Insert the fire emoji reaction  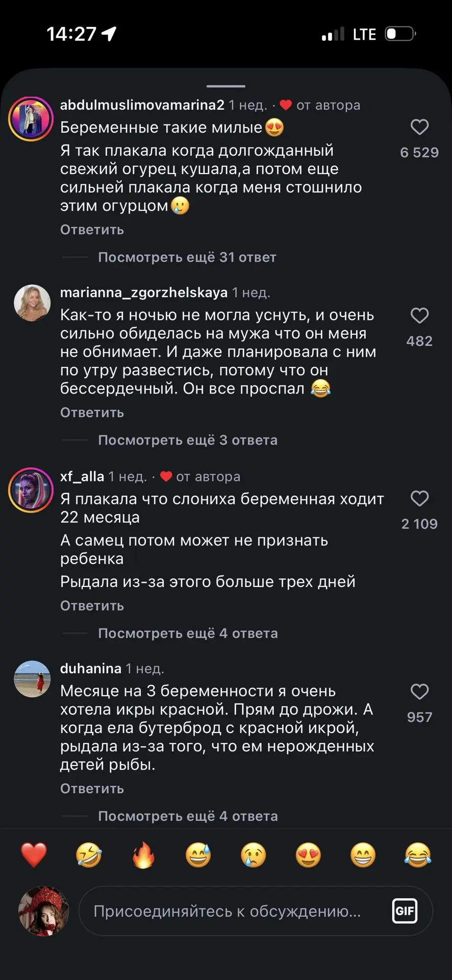point(143,855)
